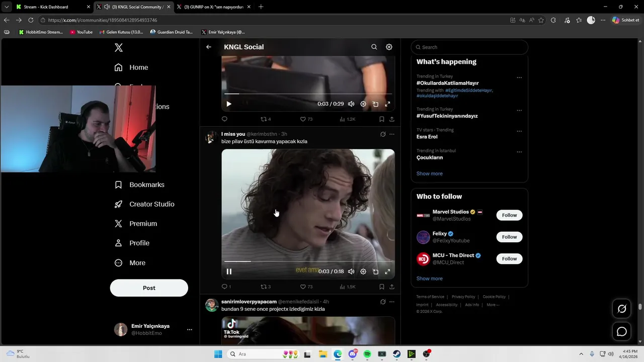644x362 pixels.
Task: Share I miss you's post
Action: (x=392, y=287)
